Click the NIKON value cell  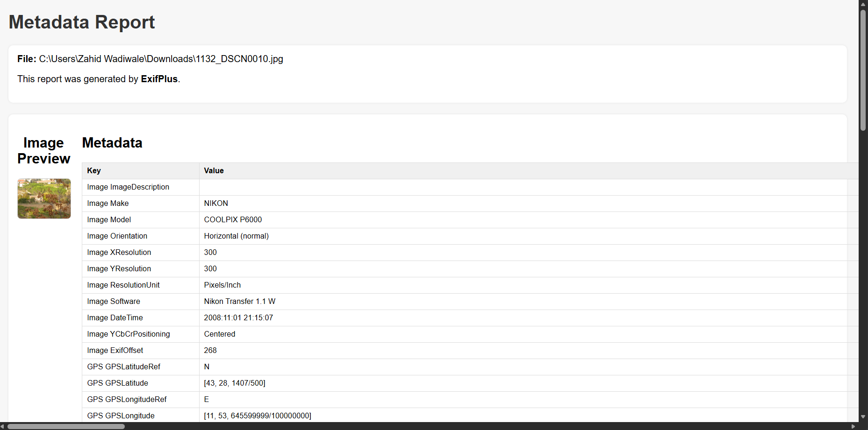529,204
